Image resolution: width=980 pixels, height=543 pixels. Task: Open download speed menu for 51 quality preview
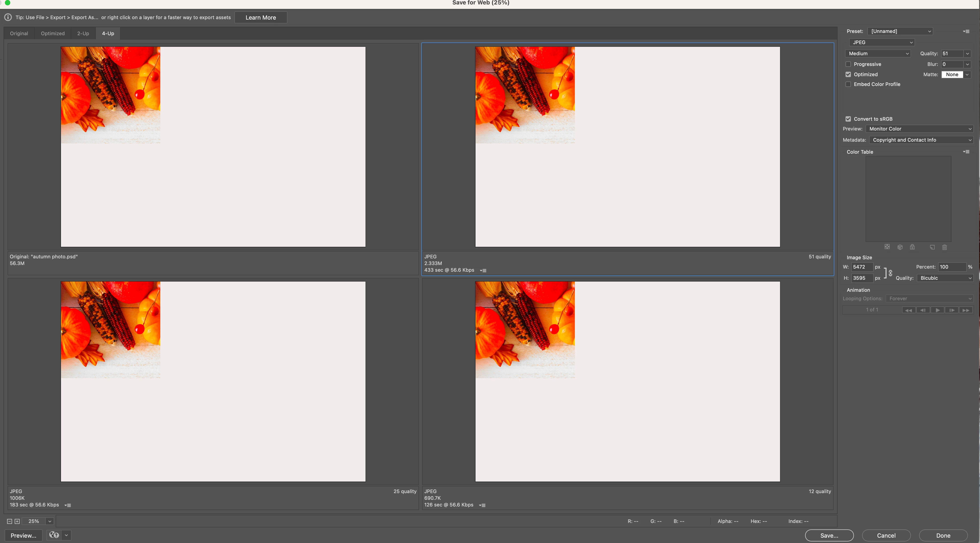pyautogui.click(x=483, y=271)
